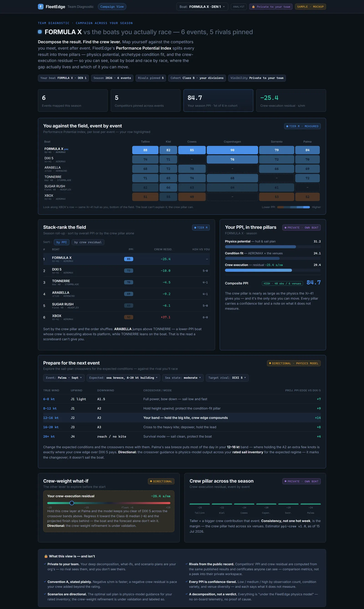Click the "Season 2026 · 6 events" chip
The image size is (364, 609).
tap(112, 78)
